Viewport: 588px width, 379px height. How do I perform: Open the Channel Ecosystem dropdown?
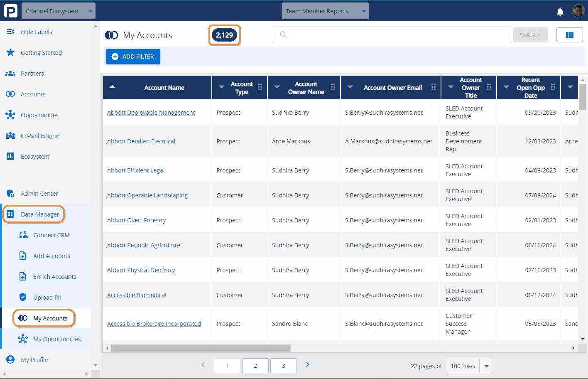pyautogui.click(x=59, y=11)
